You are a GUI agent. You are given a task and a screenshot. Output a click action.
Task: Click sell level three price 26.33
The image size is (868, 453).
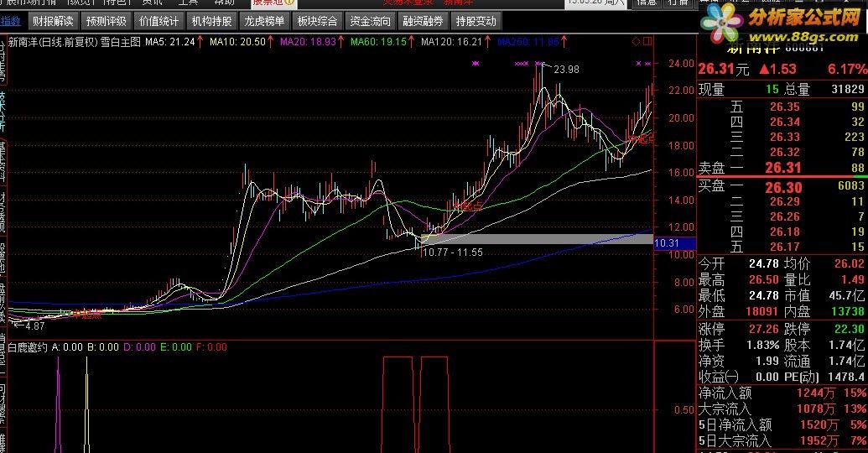point(785,137)
